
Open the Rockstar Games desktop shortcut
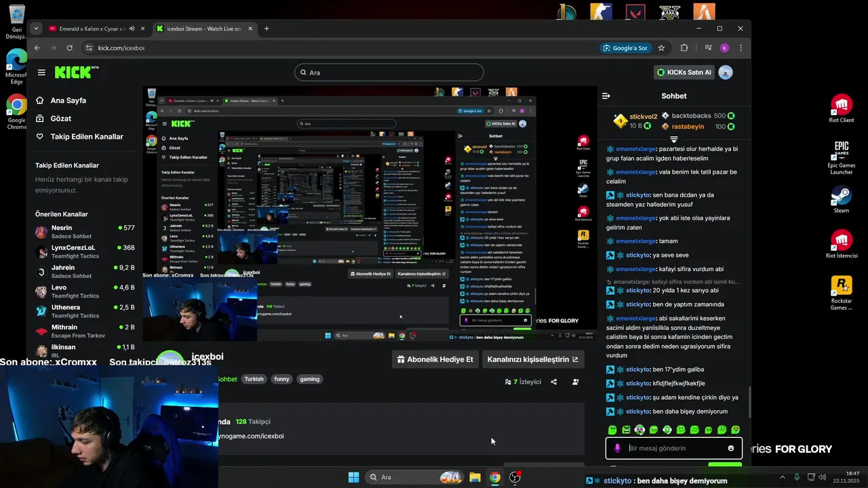(842, 293)
